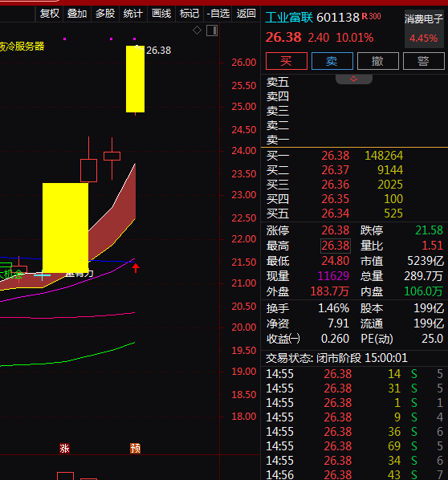The image size is (448, 480).
Task: Click the R300 tag beside stock code
Action: coord(371,16)
